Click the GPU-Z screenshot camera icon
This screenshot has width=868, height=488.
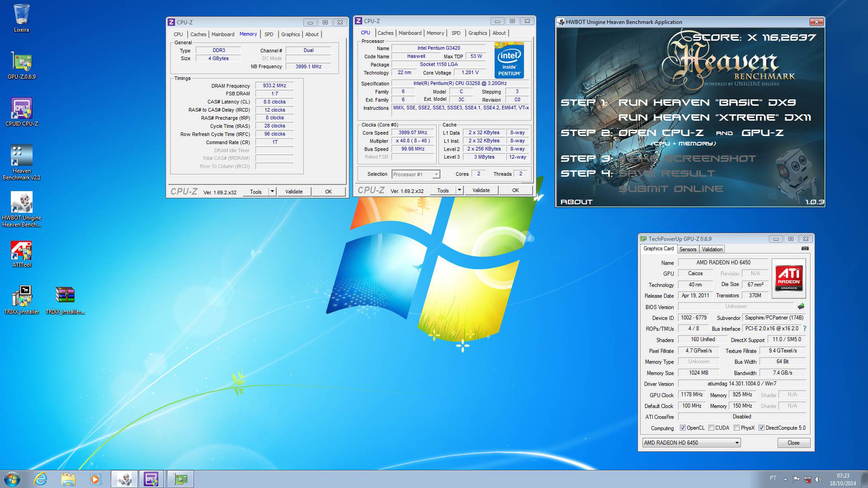(x=805, y=249)
